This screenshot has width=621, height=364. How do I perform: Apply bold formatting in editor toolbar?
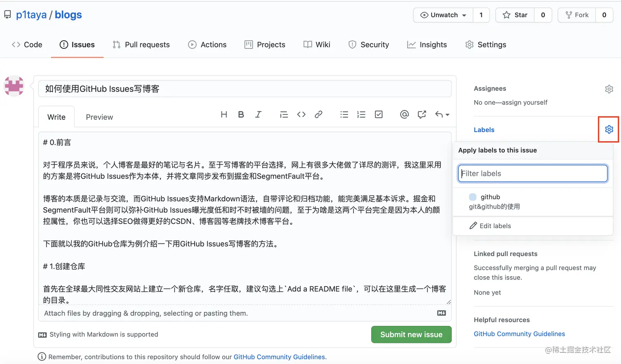pos(241,114)
